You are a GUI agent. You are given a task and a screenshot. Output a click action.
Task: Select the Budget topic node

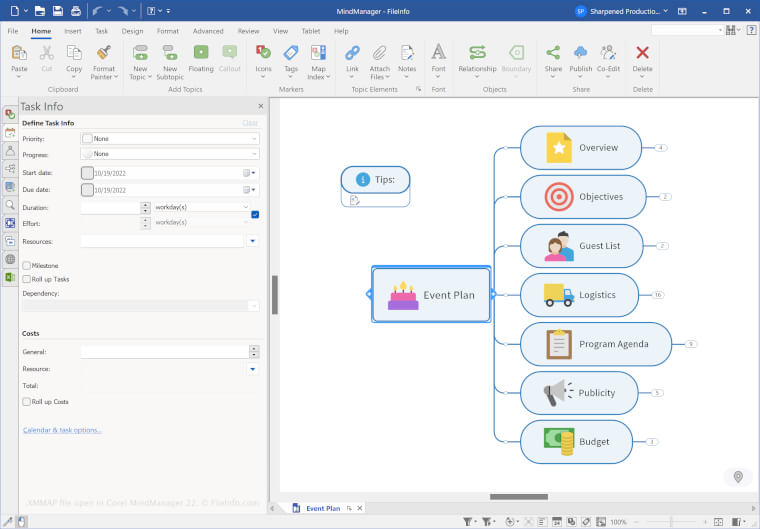(x=580, y=441)
